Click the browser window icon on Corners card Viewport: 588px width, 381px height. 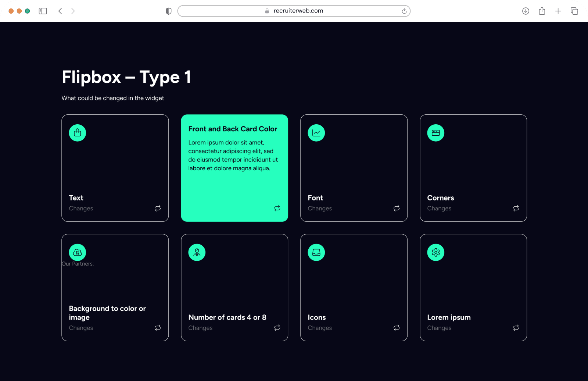tap(436, 133)
